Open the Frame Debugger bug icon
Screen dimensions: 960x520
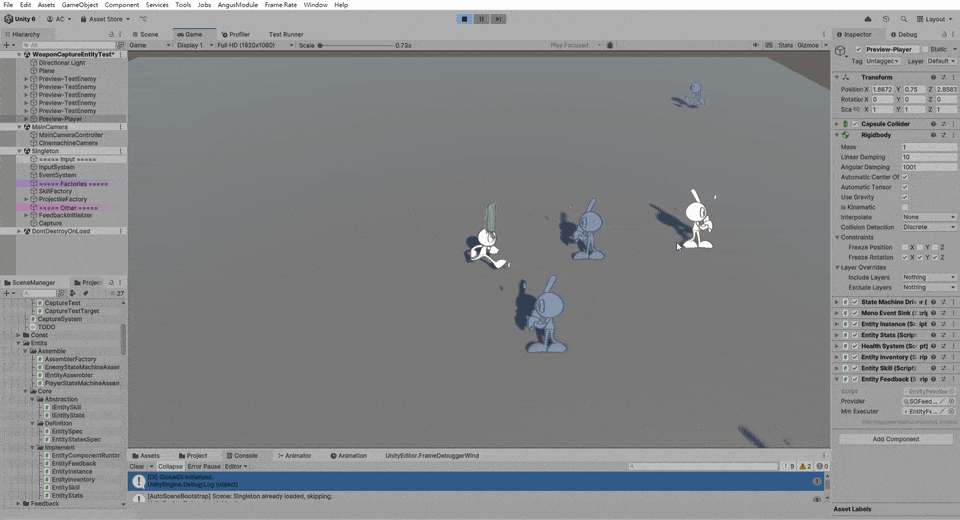tap(610, 45)
